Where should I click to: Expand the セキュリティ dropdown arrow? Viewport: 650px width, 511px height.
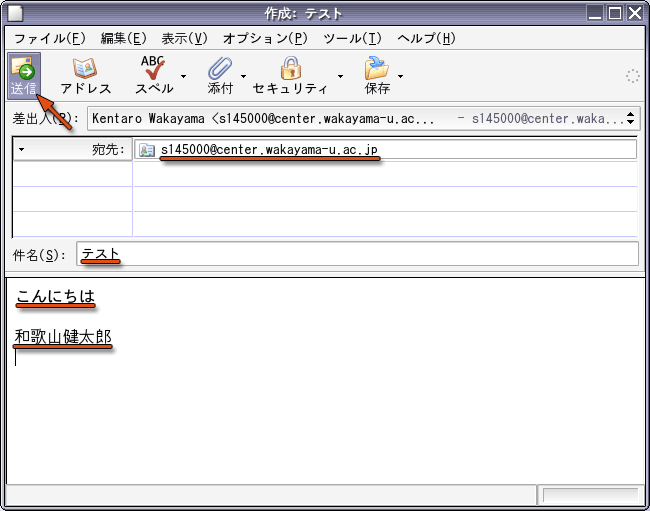point(340,76)
